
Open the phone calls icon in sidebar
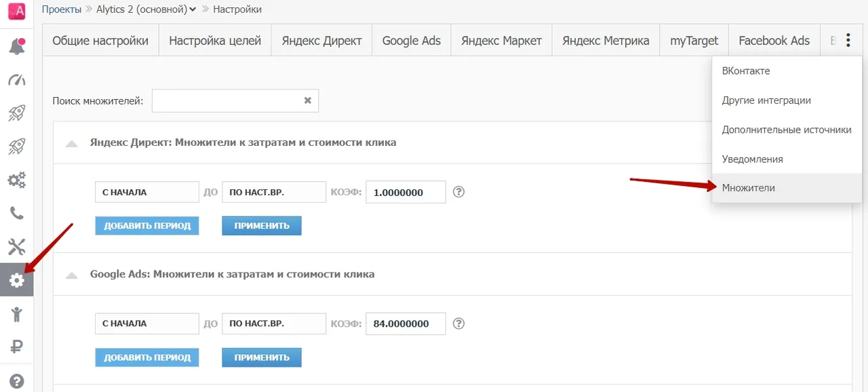coord(16,214)
